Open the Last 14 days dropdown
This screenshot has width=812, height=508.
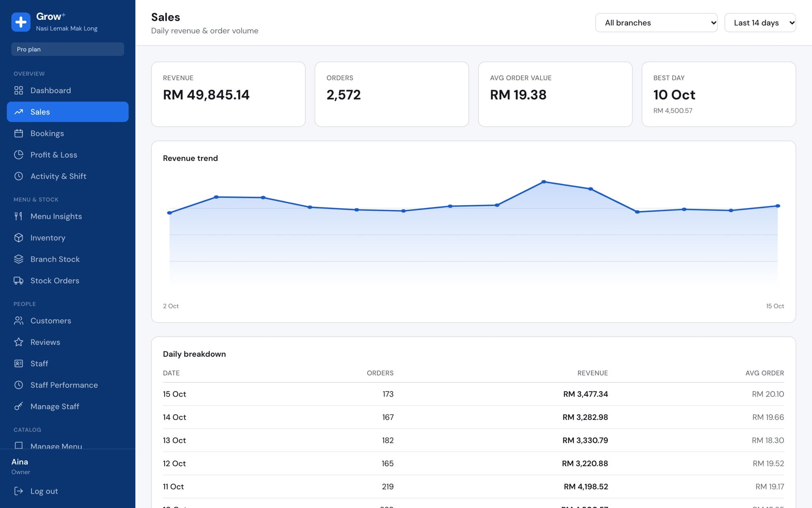pos(760,23)
